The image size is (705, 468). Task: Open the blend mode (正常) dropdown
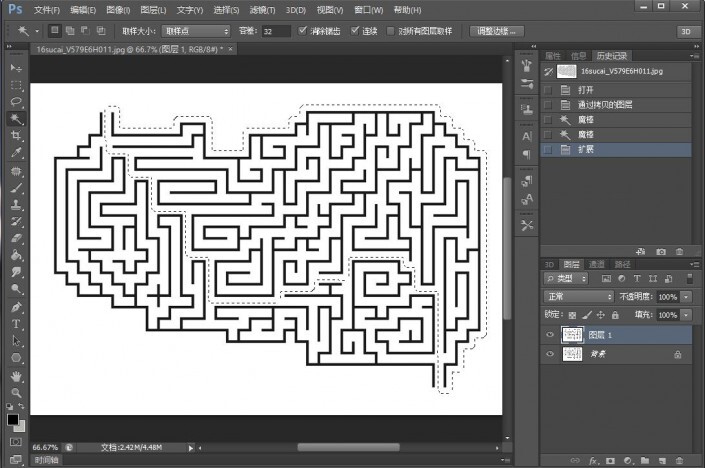(579, 297)
